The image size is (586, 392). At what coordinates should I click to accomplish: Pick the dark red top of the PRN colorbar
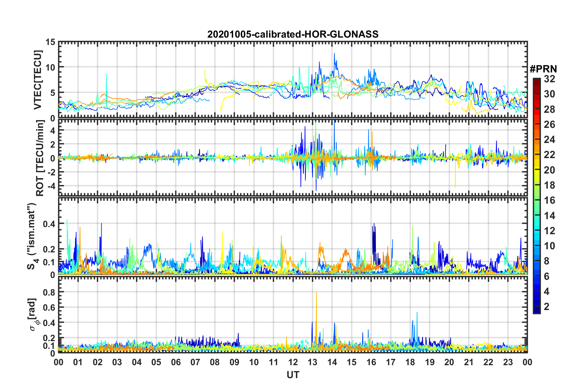(536, 80)
